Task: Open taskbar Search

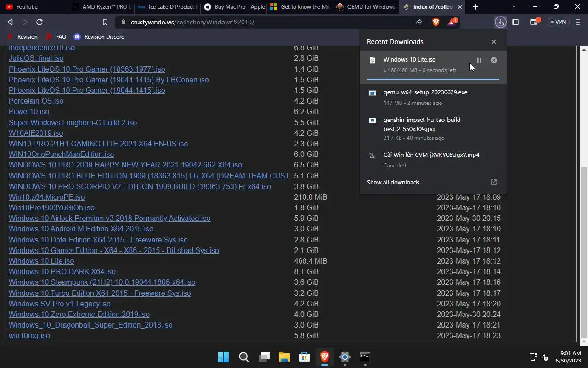Action: (243, 357)
